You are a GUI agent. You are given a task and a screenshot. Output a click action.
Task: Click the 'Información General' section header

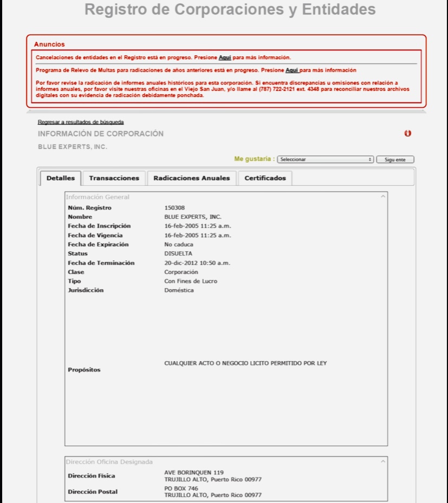tap(98, 197)
